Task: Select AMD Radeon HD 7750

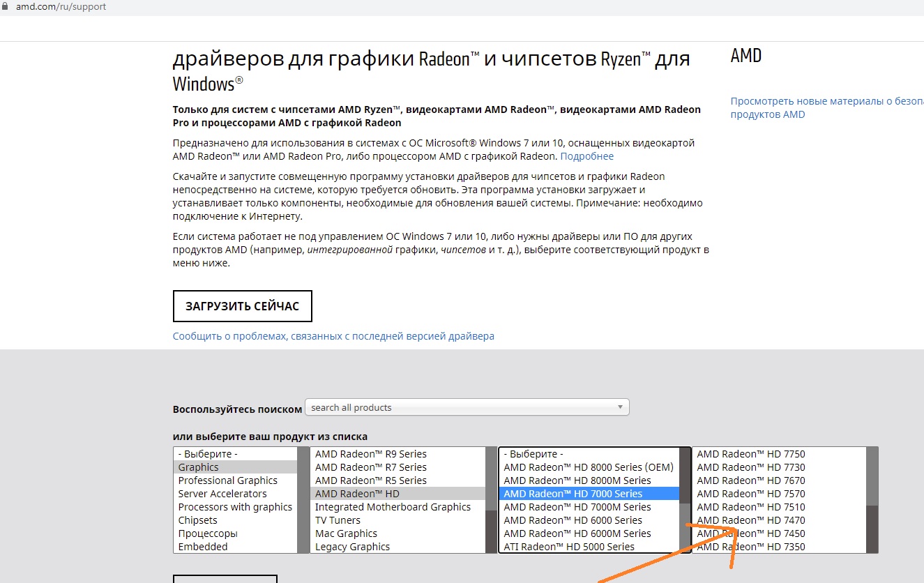Action: click(779, 454)
